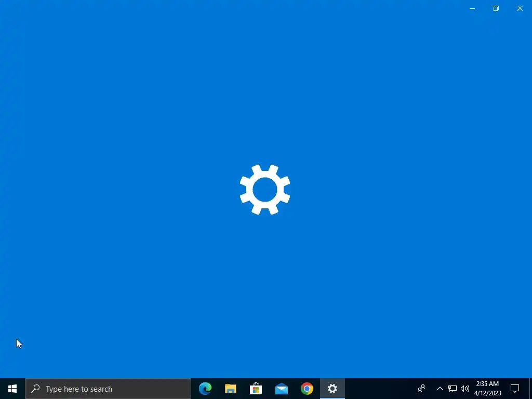The image size is (532, 399).
Task: Select the Settings gear in the taskbar
Action: [x=332, y=389]
